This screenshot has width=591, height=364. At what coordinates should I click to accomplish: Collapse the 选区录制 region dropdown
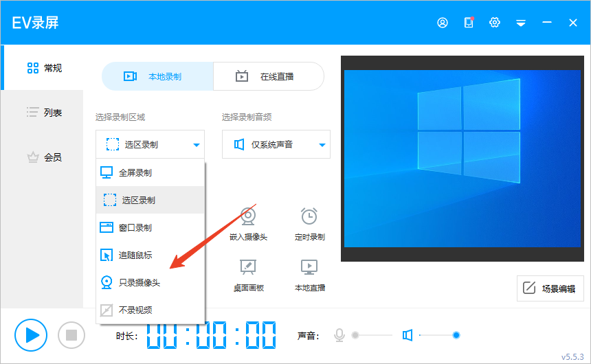[x=150, y=144]
